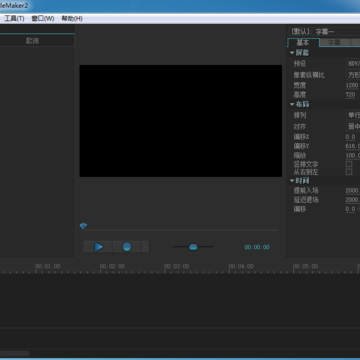The image size is (360, 360).
Task: Click the 偏移X value field
Action: 350,137
